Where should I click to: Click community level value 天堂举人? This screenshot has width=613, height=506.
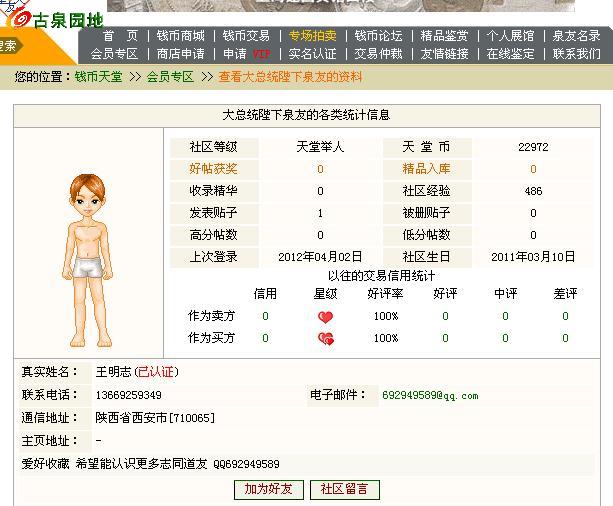[x=320, y=147]
